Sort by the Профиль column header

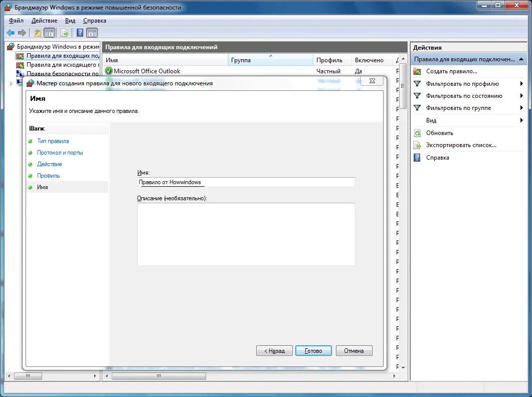pos(332,60)
